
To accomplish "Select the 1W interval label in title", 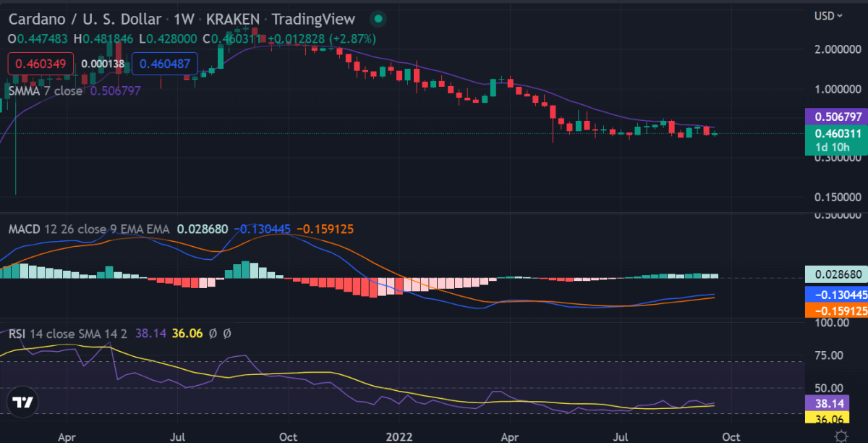I will (x=183, y=19).
